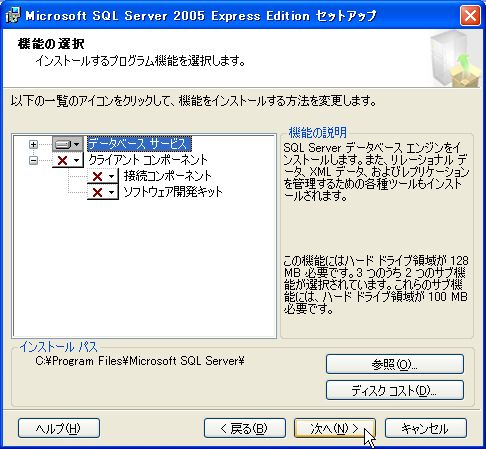Screen dimensions: 486x449
Task: Click red X icon for 接続コンポーネント
Action: (x=97, y=176)
